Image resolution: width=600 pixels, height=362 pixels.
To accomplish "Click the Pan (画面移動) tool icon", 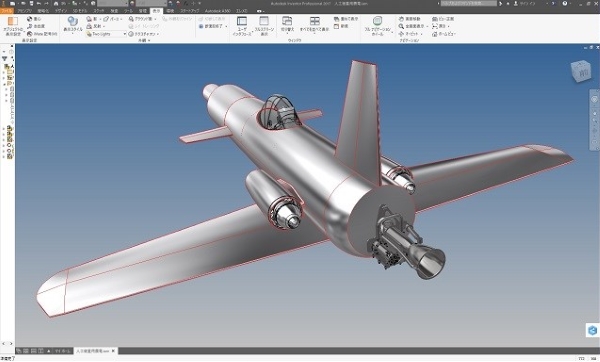I will [x=401, y=19].
